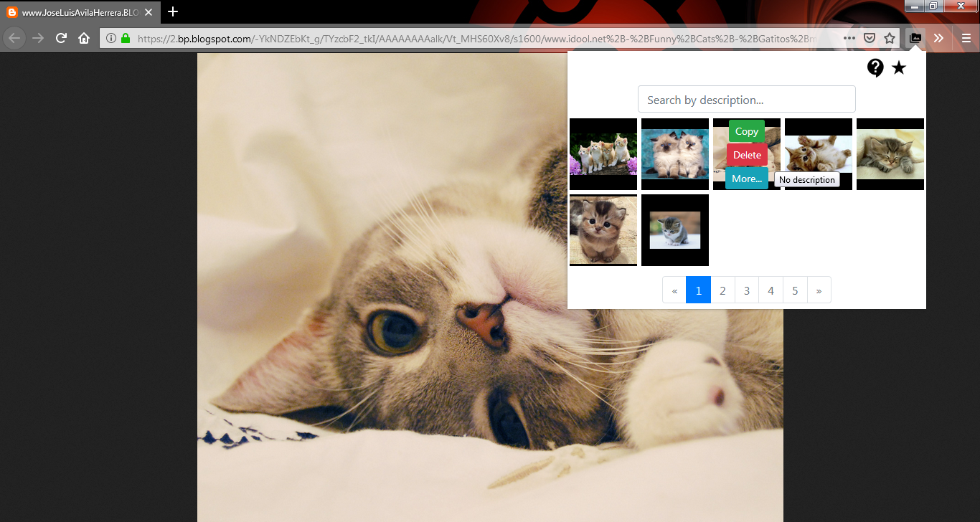Click the browser Forward arrow button
980x522 pixels.
click(38, 38)
